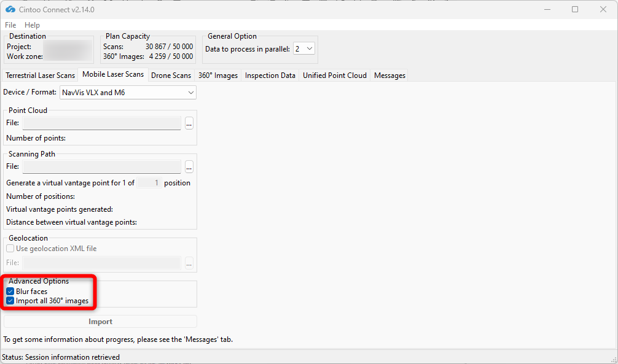Open the 360° Images tab
This screenshot has height=364, width=618.
[218, 76]
